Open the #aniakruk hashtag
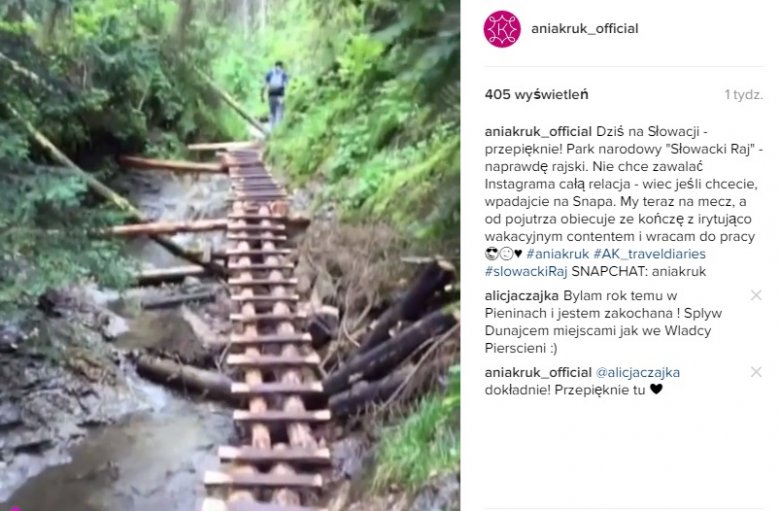780x511 pixels. 558,254
